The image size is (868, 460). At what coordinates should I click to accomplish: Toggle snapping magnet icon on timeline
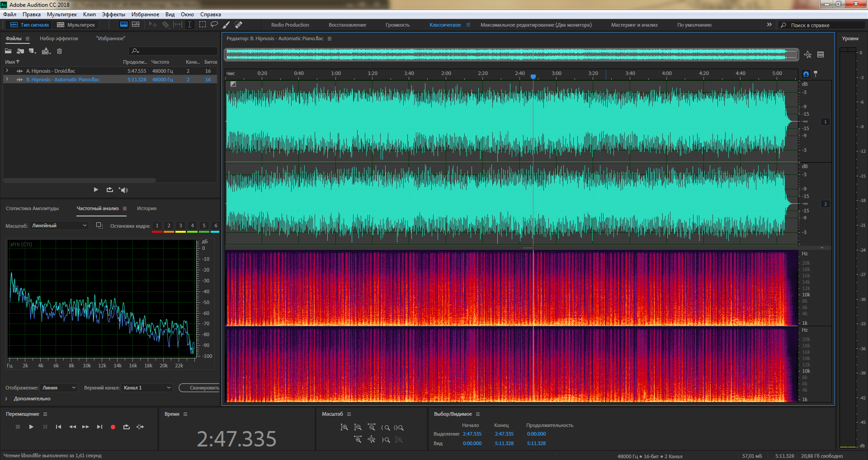[x=806, y=74]
